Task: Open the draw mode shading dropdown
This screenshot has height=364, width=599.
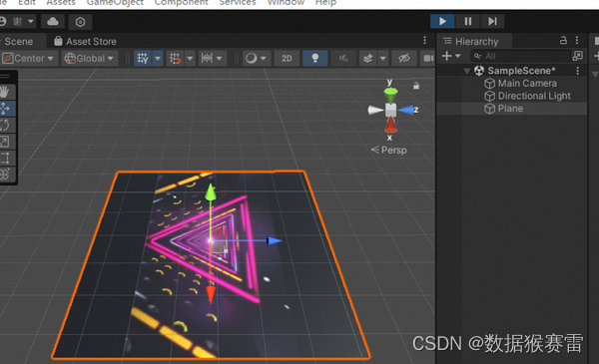Action: pyautogui.click(x=256, y=59)
